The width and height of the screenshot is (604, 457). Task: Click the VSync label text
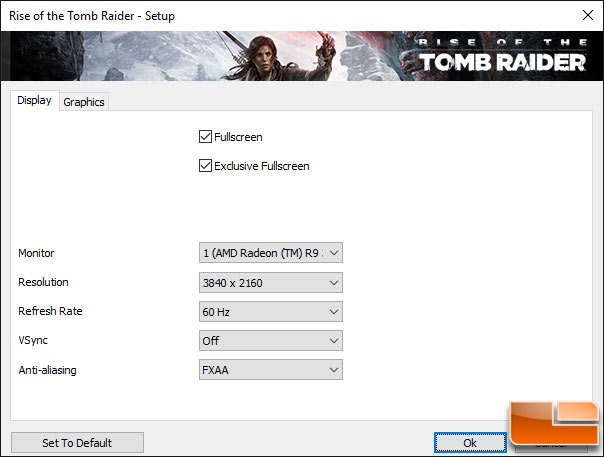[33, 340]
